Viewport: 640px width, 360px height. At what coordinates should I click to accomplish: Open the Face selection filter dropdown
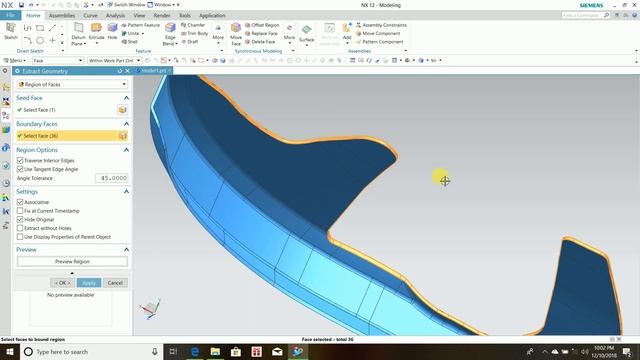click(58, 60)
